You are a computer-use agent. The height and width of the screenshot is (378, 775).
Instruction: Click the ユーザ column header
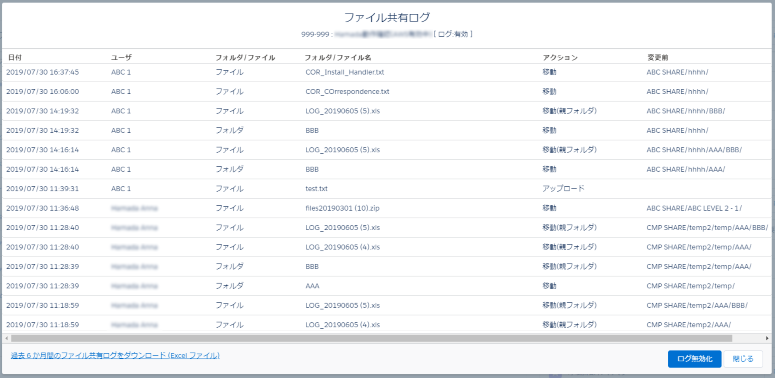coord(122,58)
